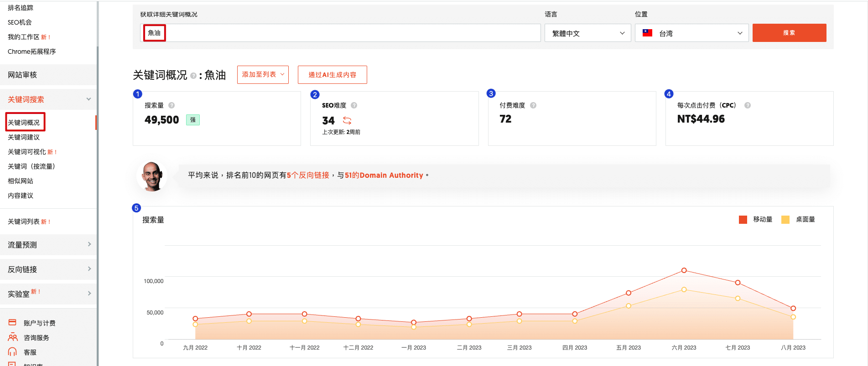Viewport: 868px width, 366px height.
Task: Click the help icon next to 每次点击付费 (CPC)
Action: (748, 105)
